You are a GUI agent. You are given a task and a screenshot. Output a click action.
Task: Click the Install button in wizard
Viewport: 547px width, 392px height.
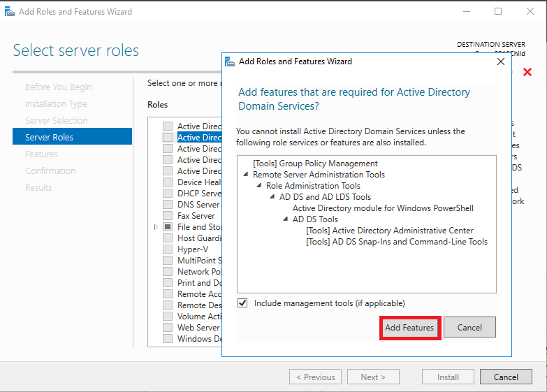[x=448, y=377]
